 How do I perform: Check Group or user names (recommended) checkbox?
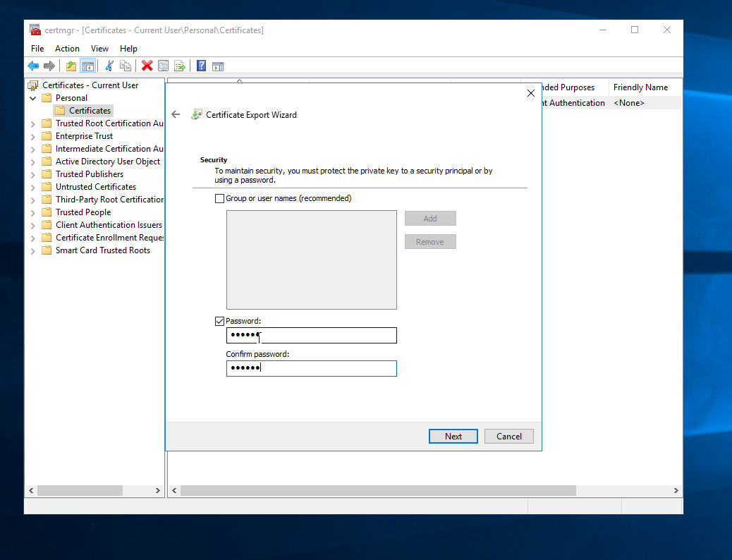[219, 198]
